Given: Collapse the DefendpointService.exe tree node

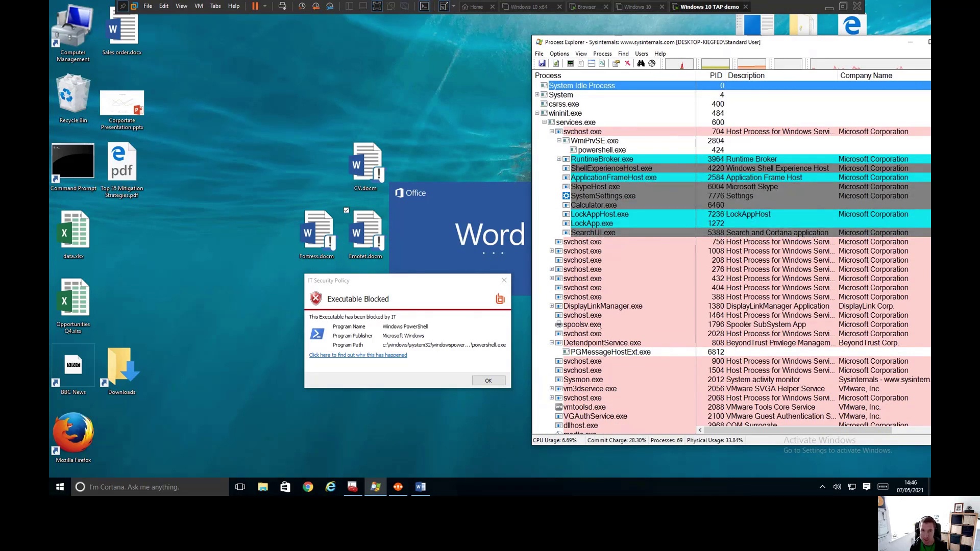Looking at the screenshot, I should point(552,343).
